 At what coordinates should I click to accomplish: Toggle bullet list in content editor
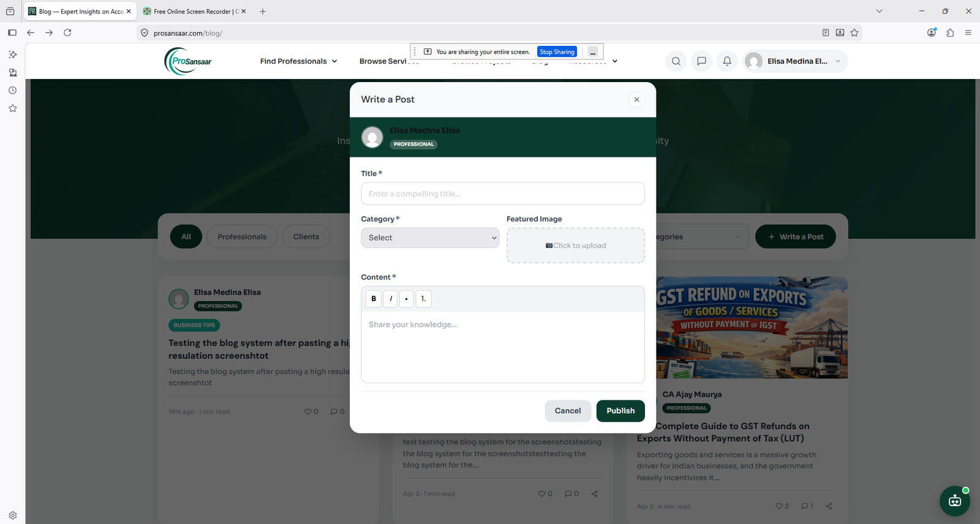click(x=407, y=299)
